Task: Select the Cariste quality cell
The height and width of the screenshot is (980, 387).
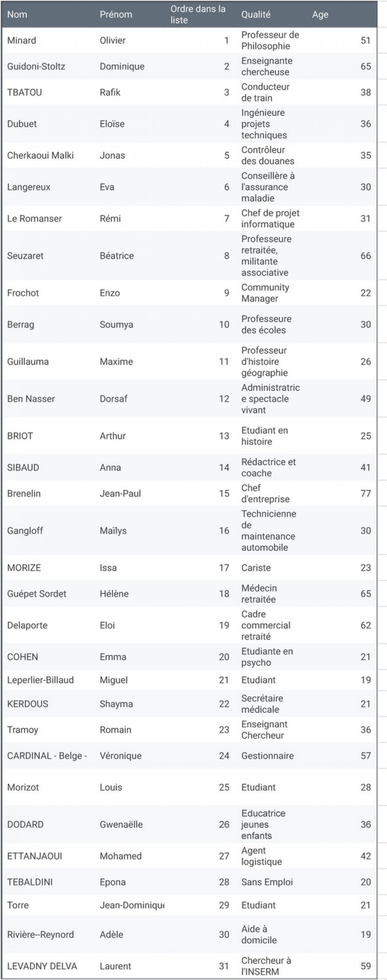Action: (x=256, y=568)
